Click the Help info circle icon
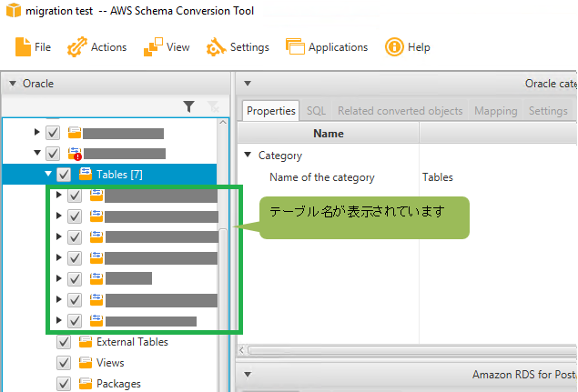Image resolution: width=578 pixels, height=392 pixels. coord(394,47)
